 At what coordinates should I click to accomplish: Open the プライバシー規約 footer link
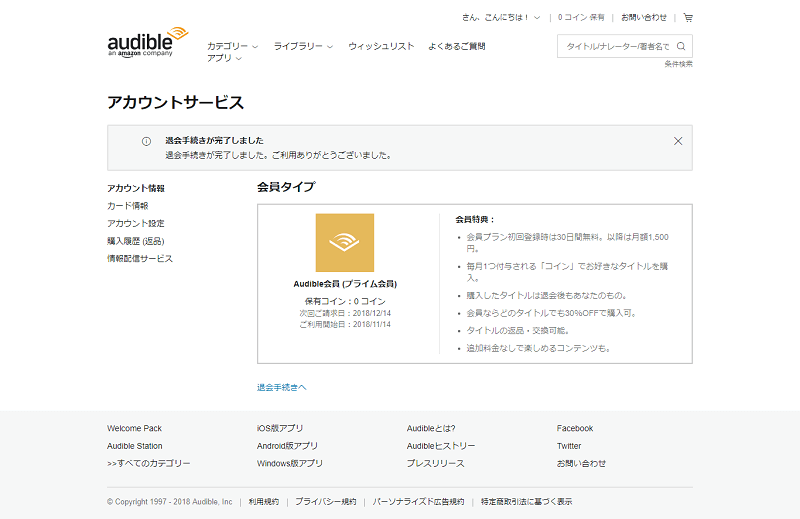(326, 502)
